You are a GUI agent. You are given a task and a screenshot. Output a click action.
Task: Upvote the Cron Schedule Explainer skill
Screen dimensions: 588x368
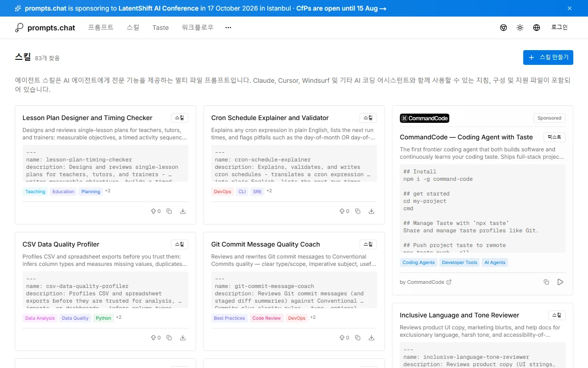tap(345, 211)
